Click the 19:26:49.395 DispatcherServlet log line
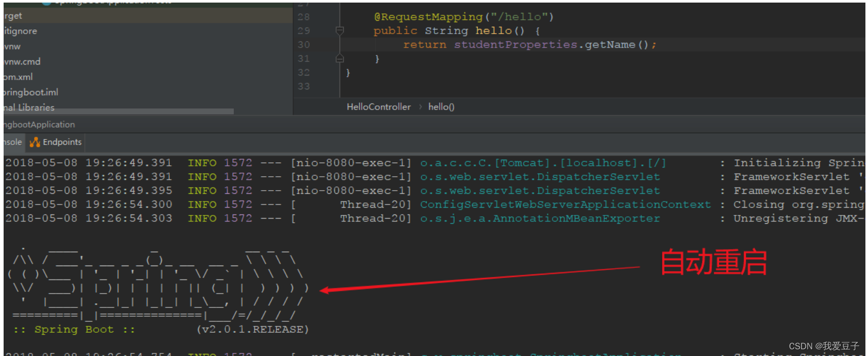Screen dimensions: 868x356 [434, 191]
